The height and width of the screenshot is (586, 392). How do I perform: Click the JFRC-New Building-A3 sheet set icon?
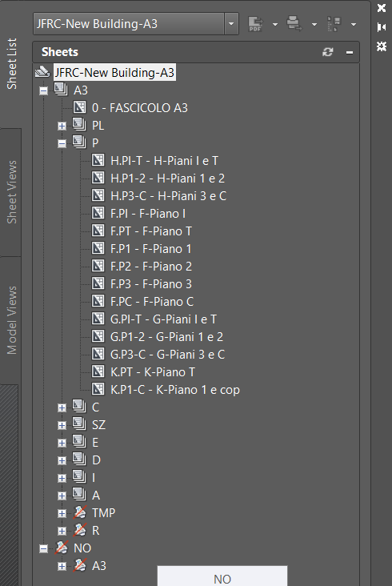coord(42,72)
